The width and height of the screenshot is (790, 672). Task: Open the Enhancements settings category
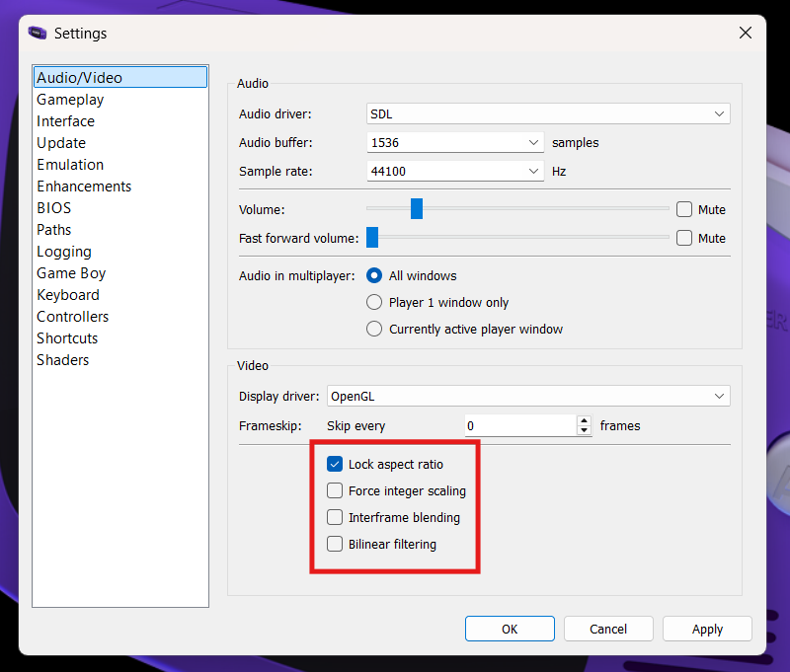[120, 187]
